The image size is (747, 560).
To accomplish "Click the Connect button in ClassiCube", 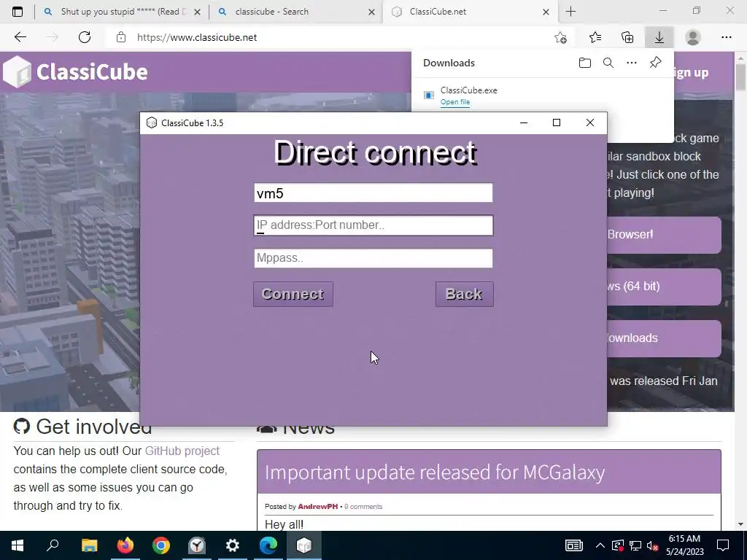I will pyautogui.click(x=293, y=294).
